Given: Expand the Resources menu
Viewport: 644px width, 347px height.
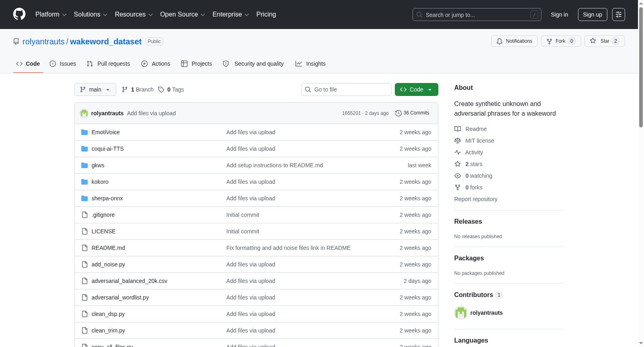Looking at the screenshot, I should 134,15.
